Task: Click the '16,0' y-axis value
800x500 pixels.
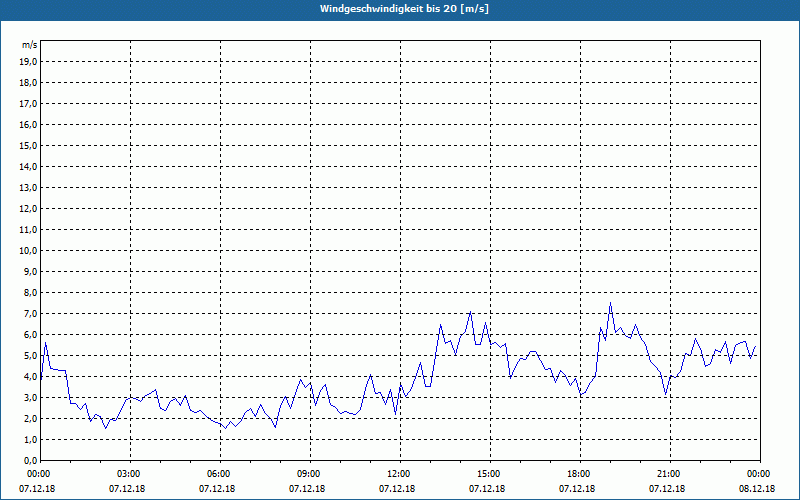Action: [28, 124]
